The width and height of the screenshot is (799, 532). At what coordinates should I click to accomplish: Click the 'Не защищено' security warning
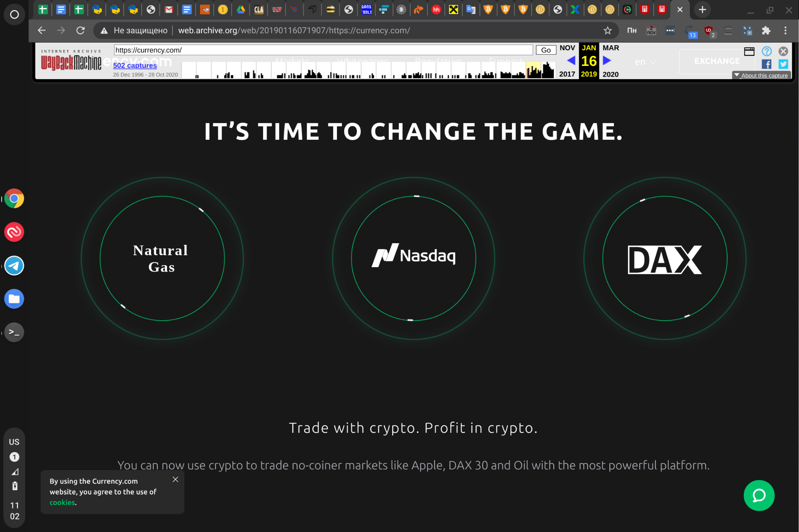[134, 30]
